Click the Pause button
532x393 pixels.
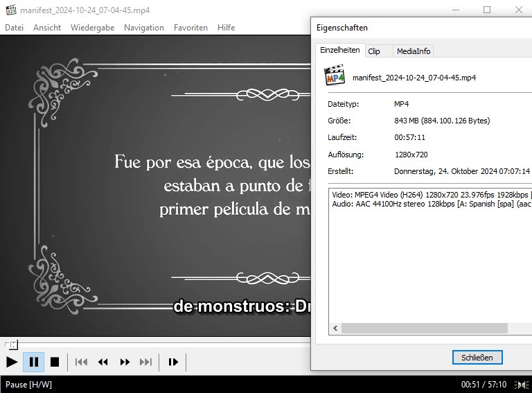pyautogui.click(x=33, y=362)
